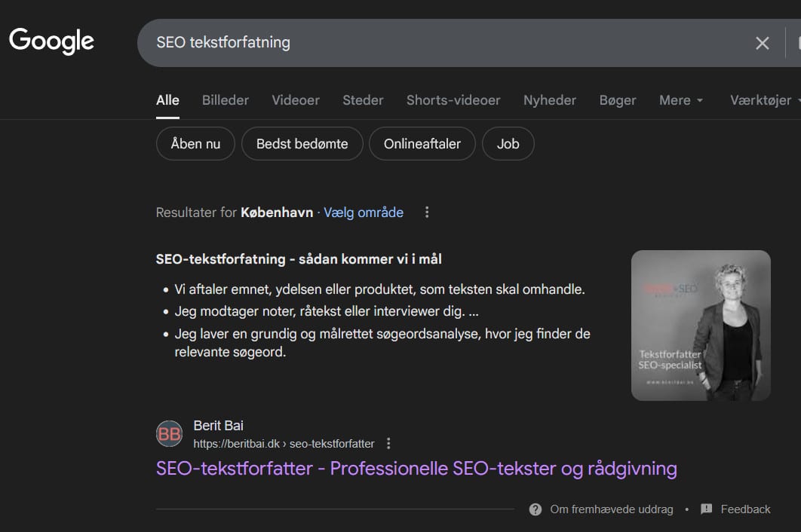
Task: Switch to the Videoer tab
Action: tap(296, 100)
